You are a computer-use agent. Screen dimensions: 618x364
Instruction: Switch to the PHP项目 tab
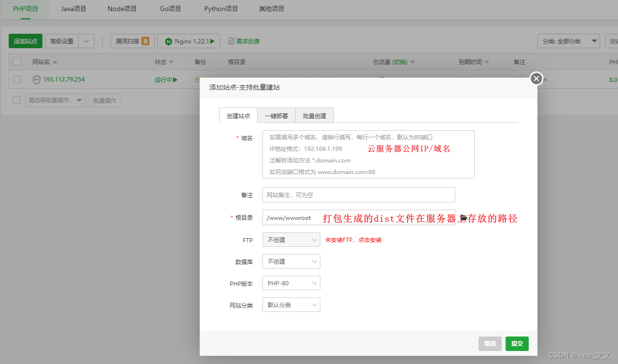click(26, 9)
